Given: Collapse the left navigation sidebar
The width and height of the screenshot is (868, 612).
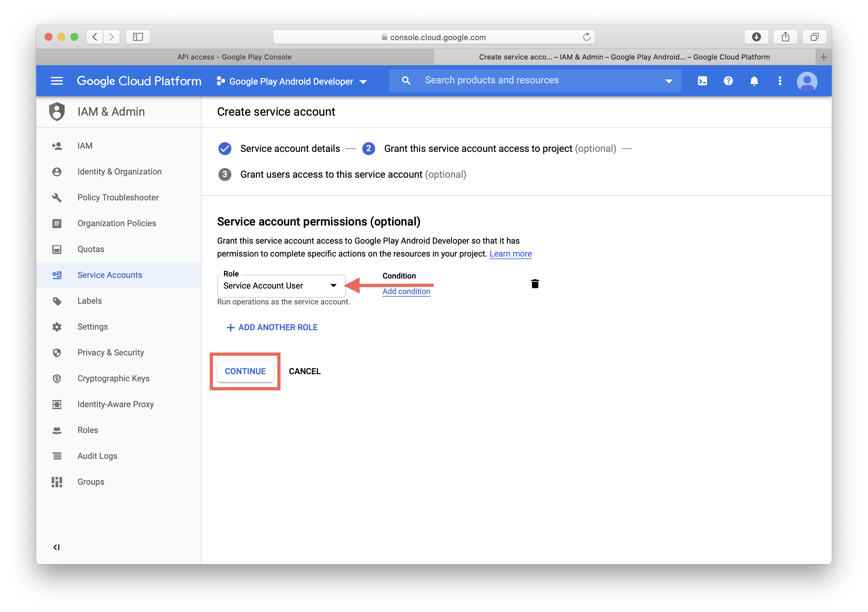Looking at the screenshot, I should point(56,547).
